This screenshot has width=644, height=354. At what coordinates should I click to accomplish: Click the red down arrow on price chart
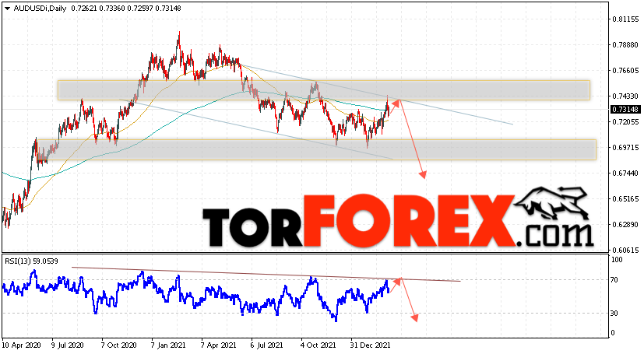click(412, 139)
